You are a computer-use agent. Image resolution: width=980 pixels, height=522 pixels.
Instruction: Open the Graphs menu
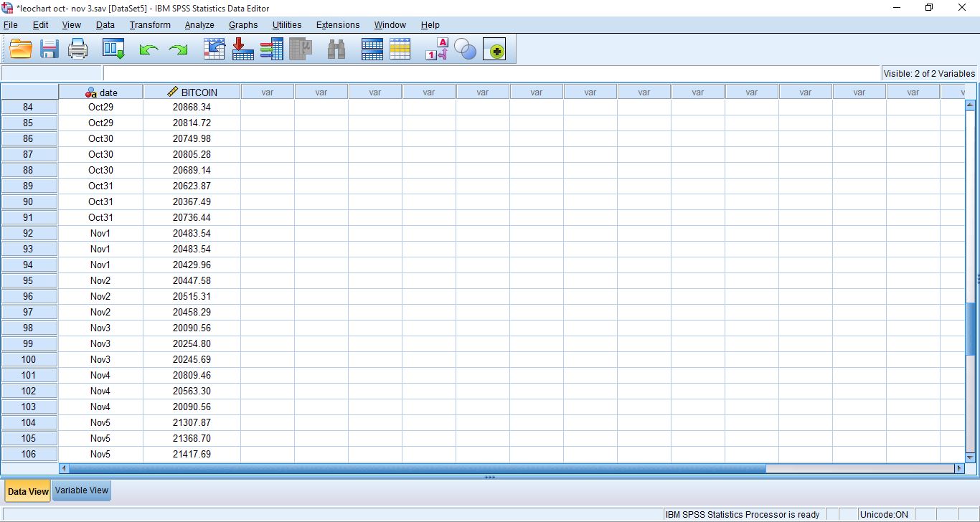tap(243, 24)
